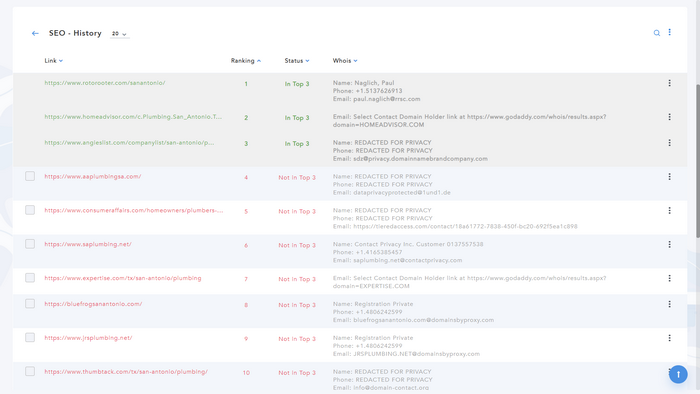The image size is (700, 394).
Task: Click email JRSPLUMBING.NET@domainsbyproxy.com
Action: tap(417, 354)
